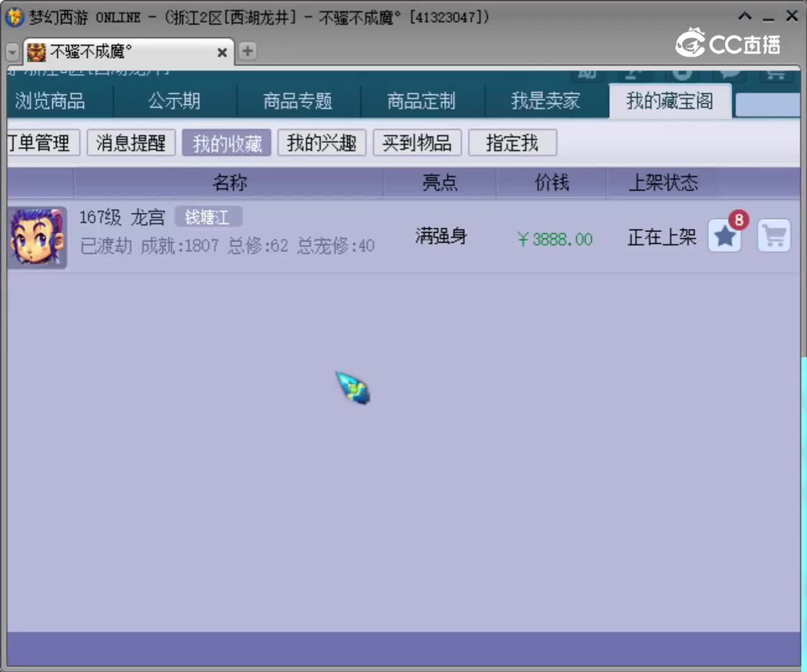Viewport: 807px width, 672px height.
Task: Click the 梦幻西游 app icon in title bar
Action: [x=15, y=17]
